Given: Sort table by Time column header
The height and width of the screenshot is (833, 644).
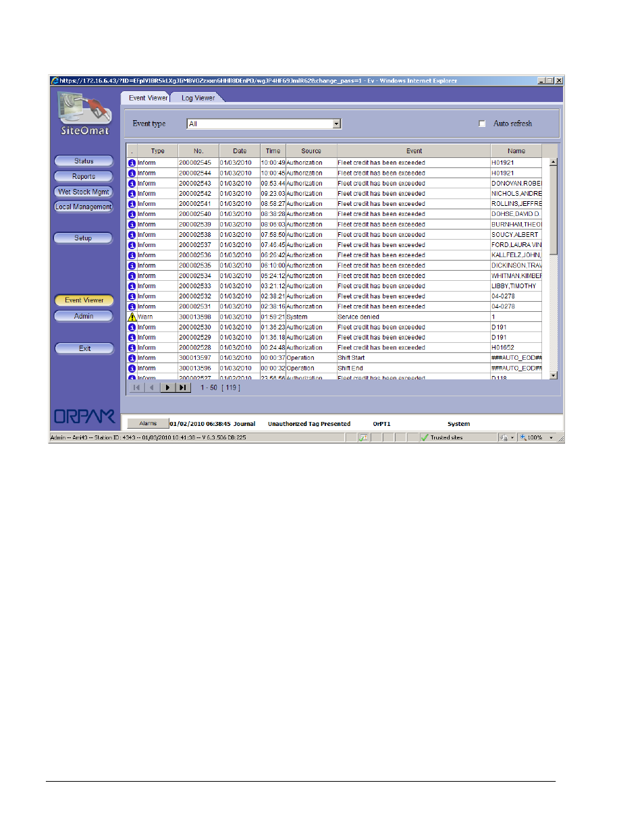Looking at the screenshot, I should click(273, 151).
